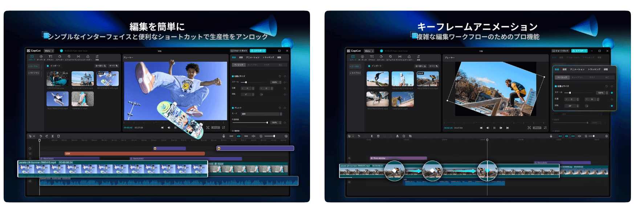Click the fullscreen icon in the 編集を簡単に player
644x213 pixels.
224,128
